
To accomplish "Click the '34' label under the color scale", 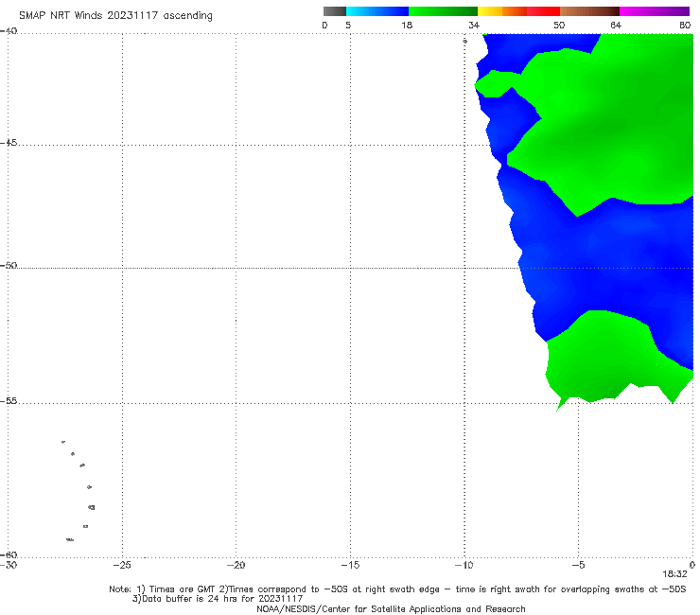I will tap(474, 25).
